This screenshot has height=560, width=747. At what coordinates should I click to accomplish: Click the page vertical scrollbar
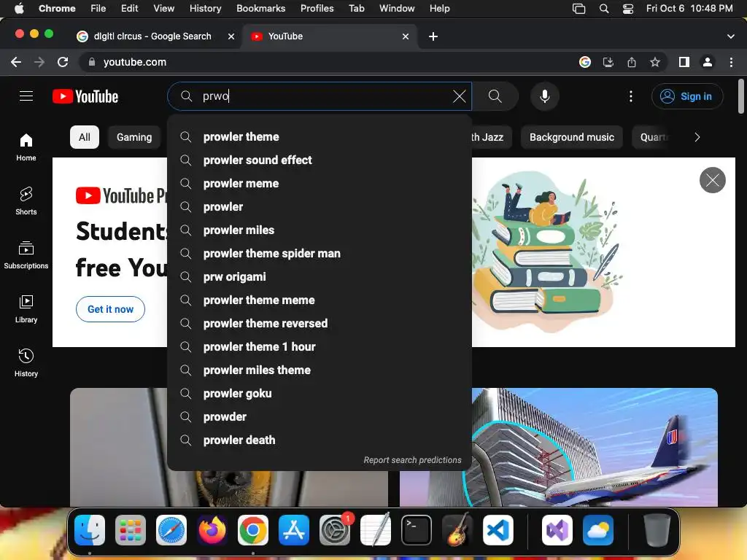741,97
